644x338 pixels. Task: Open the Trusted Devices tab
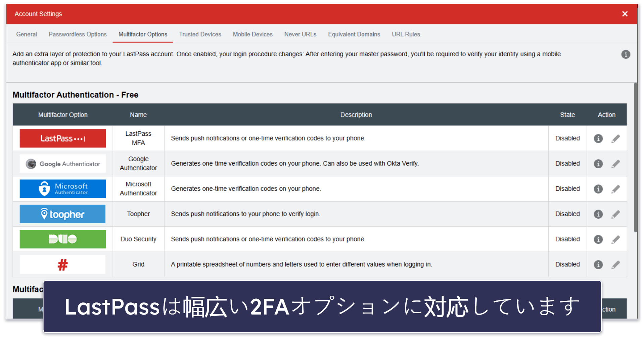pos(200,34)
